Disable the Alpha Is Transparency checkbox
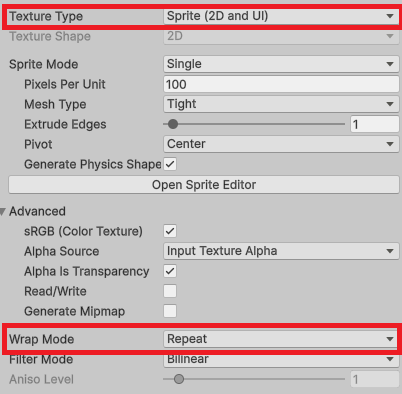402x394 pixels. pyautogui.click(x=170, y=271)
